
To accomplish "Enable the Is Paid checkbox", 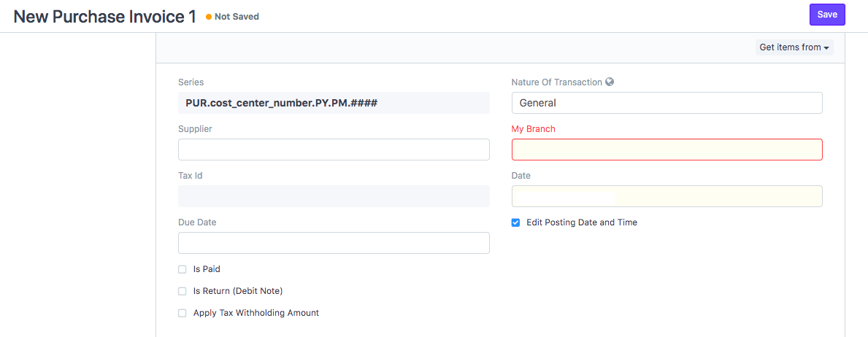I will [182, 269].
